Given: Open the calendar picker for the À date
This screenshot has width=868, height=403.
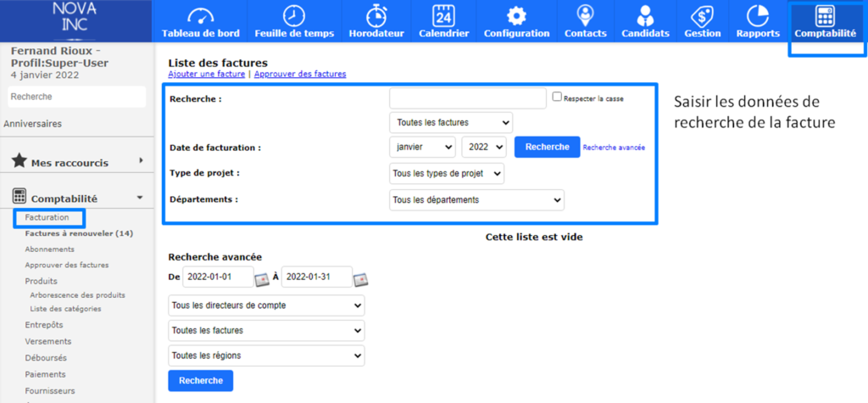Looking at the screenshot, I should (x=361, y=279).
